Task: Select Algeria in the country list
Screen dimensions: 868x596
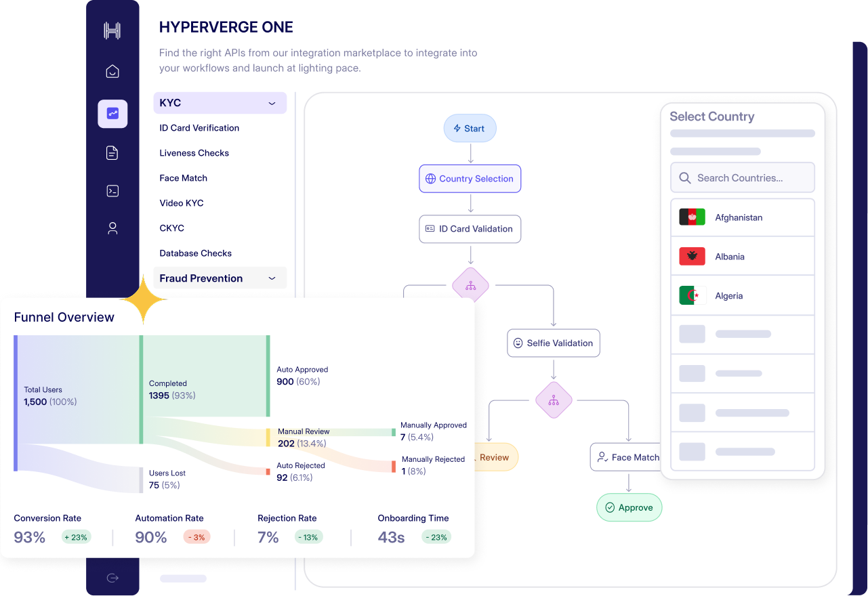Action: pyautogui.click(x=729, y=295)
